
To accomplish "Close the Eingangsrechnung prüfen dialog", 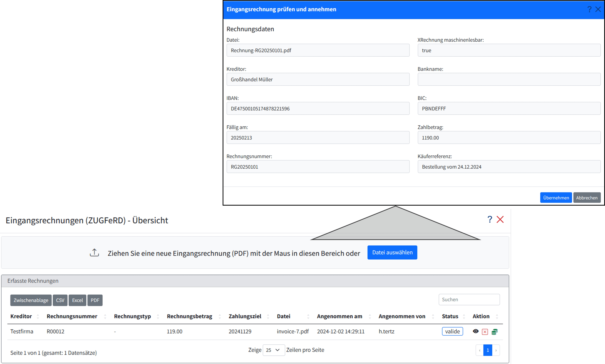I will [x=598, y=9].
